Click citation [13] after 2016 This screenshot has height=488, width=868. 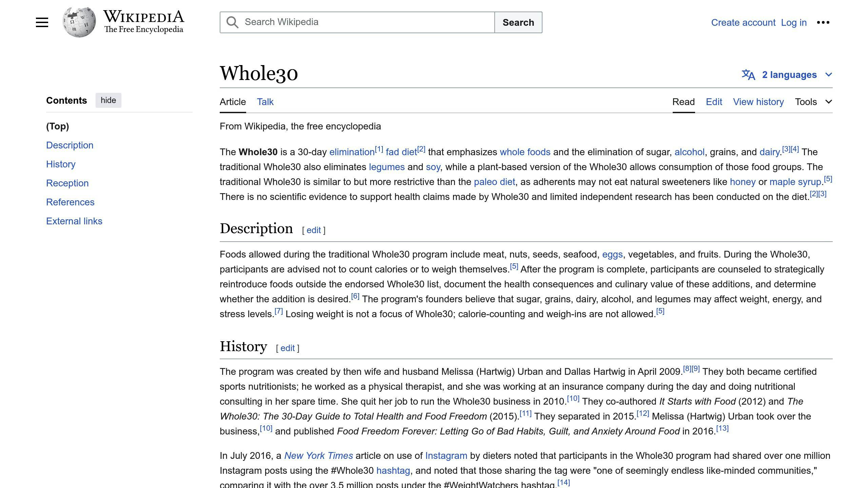722,428
